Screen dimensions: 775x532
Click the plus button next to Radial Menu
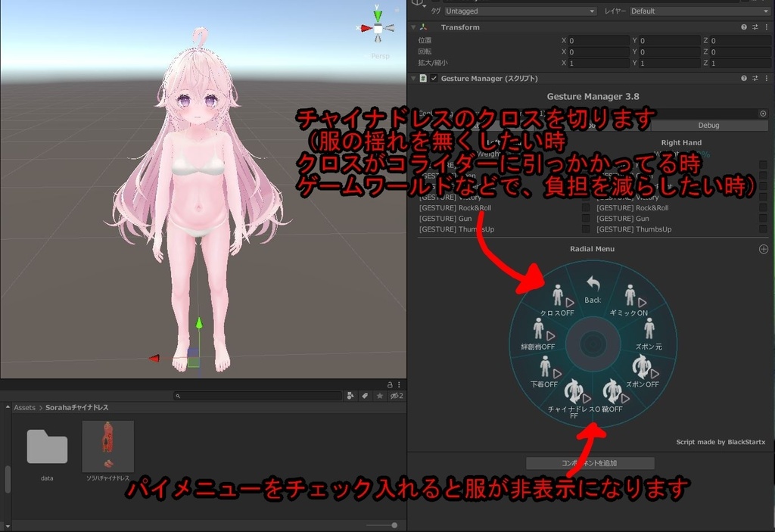(762, 248)
